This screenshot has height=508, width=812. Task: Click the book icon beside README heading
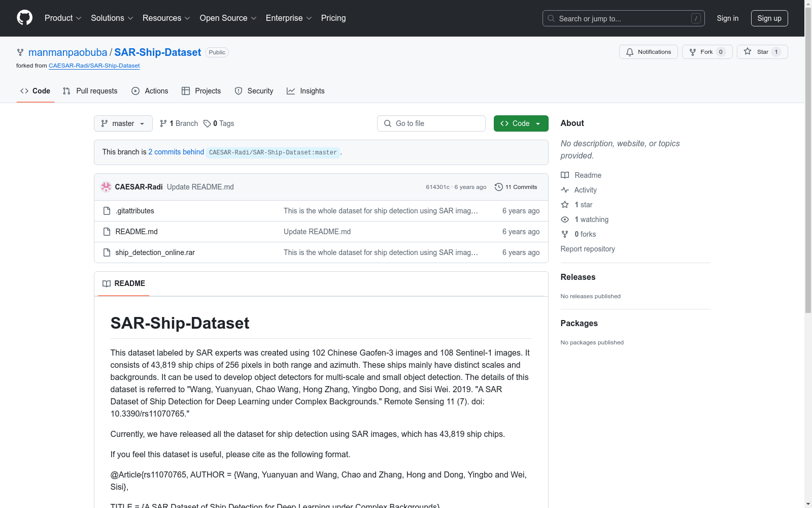[107, 283]
